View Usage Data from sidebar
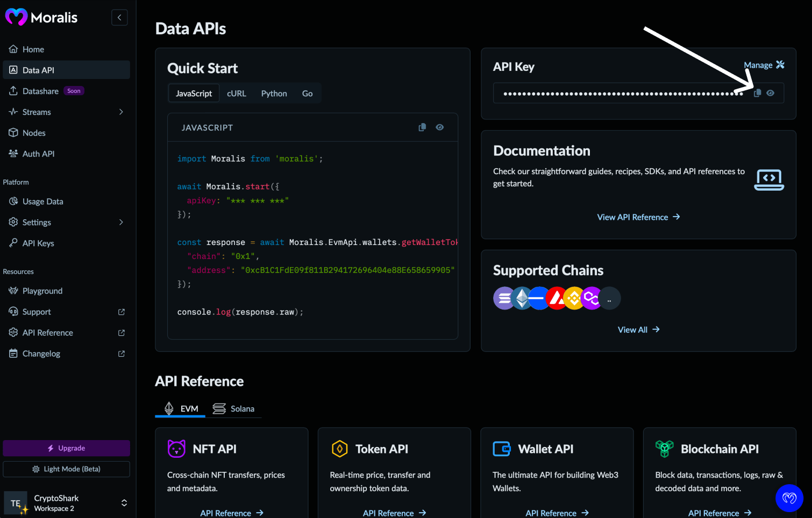The height and width of the screenshot is (518, 812). click(42, 201)
